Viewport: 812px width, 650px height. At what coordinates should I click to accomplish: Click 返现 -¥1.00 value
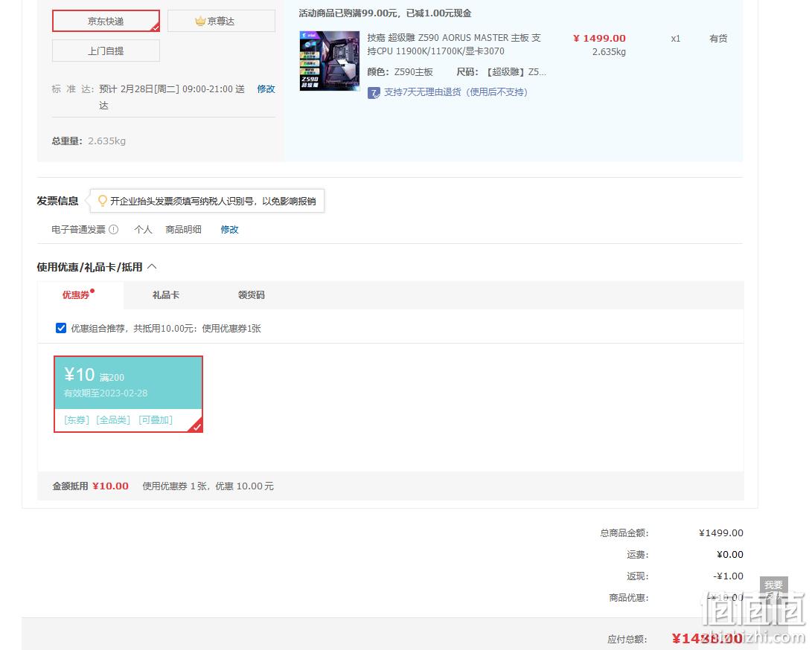pyautogui.click(x=728, y=576)
